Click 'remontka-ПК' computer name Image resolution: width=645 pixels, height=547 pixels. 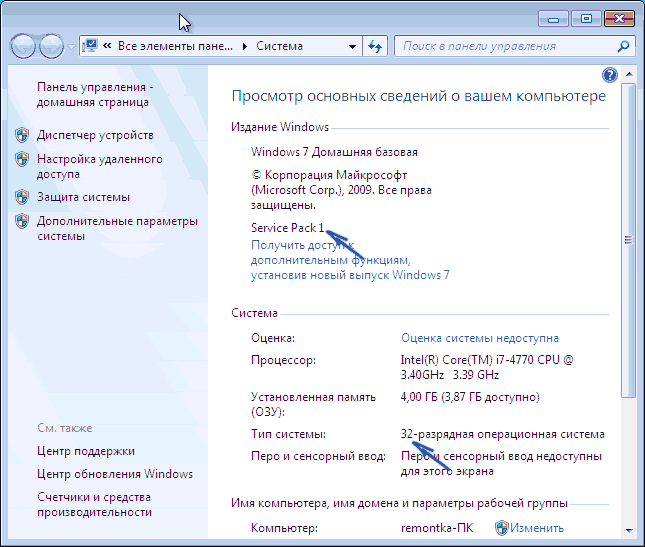coord(437,528)
